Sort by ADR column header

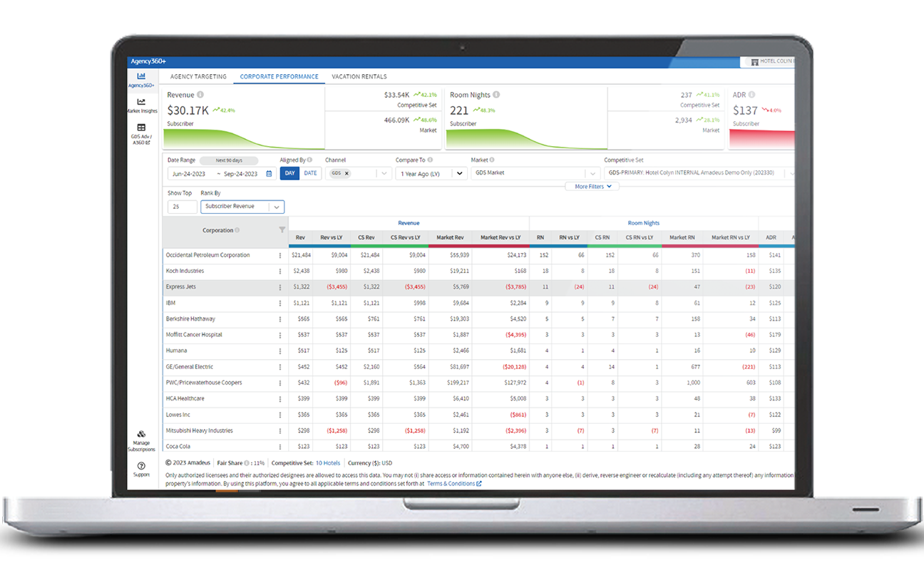click(x=771, y=237)
